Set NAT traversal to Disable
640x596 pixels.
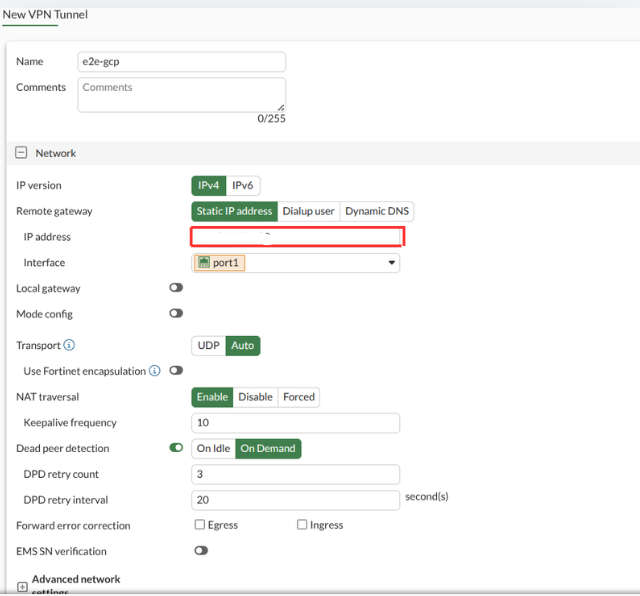point(256,397)
